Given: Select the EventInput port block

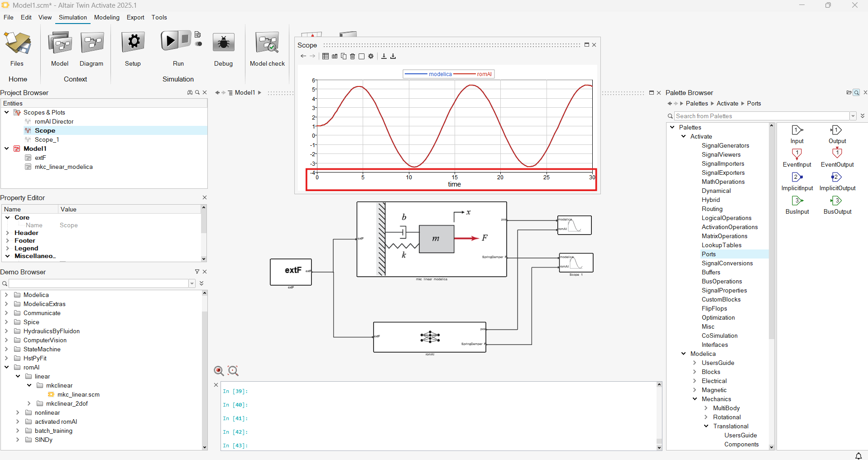Looking at the screenshot, I should pyautogui.click(x=797, y=158).
